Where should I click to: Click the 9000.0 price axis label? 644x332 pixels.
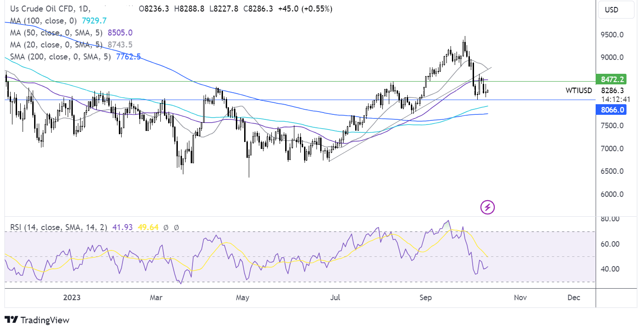pos(612,57)
